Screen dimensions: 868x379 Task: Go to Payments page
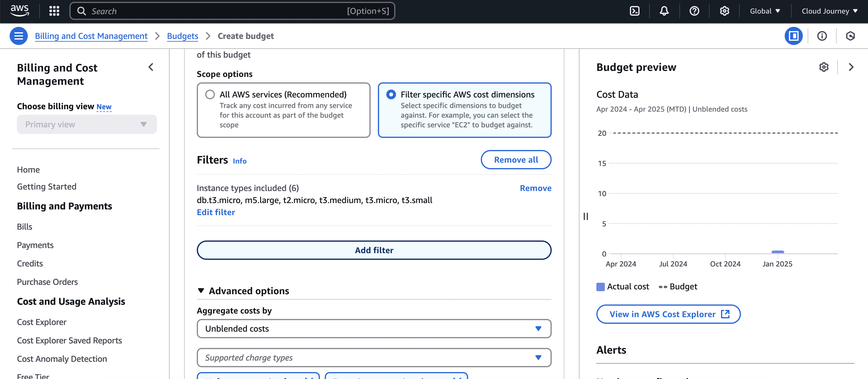click(x=35, y=245)
